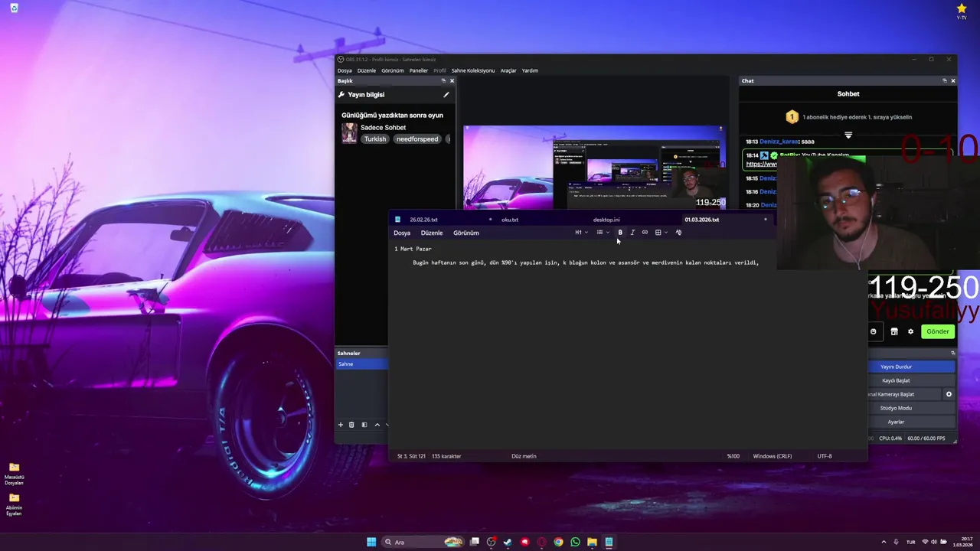Image resolution: width=980 pixels, height=551 pixels.
Task: Open the Düzenle menu in Notepad
Action: 432,233
